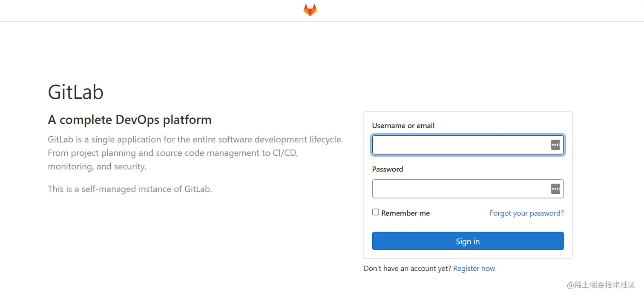Focus the Password input box
The image size is (644, 298).
460,189
